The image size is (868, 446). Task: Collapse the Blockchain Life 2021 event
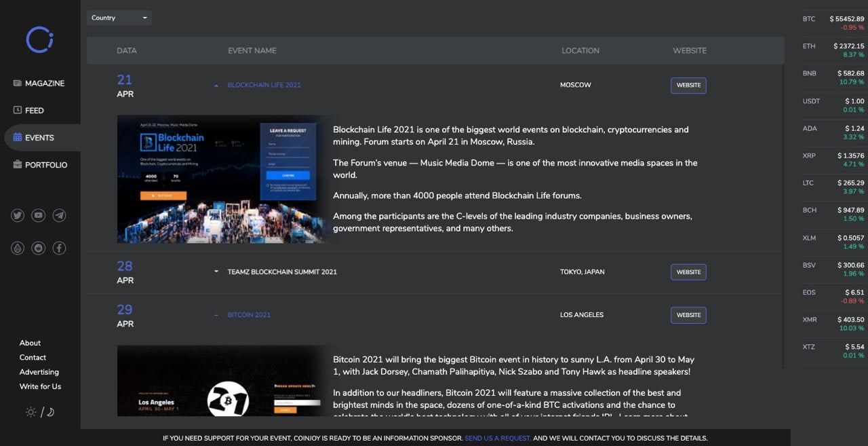coord(216,86)
